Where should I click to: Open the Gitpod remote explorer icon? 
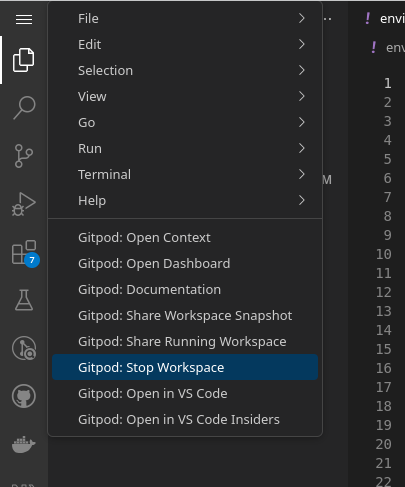coord(24,348)
